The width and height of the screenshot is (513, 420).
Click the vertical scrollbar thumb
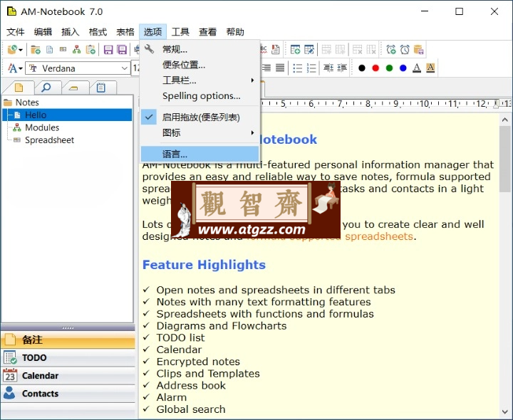[505, 159]
